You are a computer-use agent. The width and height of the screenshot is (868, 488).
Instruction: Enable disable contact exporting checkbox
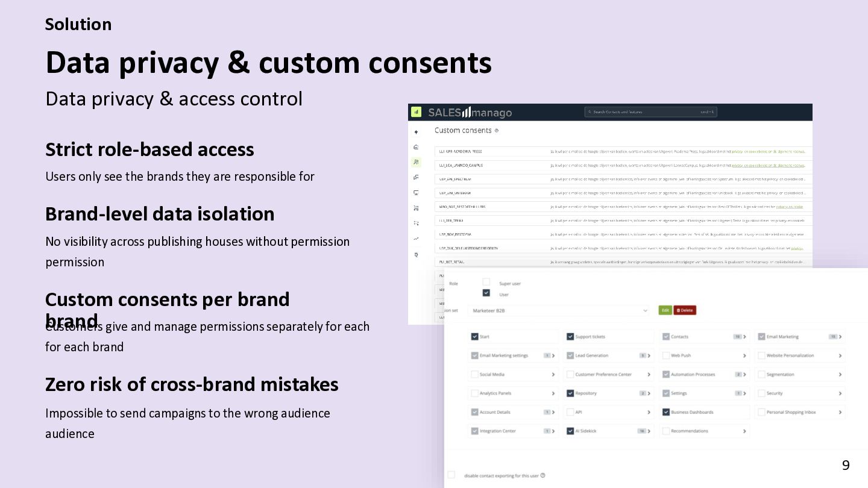click(451, 475)
